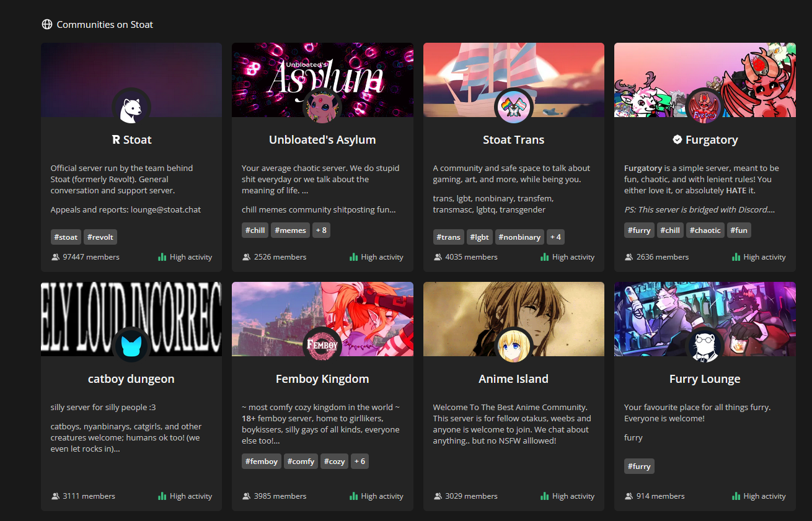Viewport: 812px width, 521px height.
Task: Click the activity bars icon on Stoat card
Action: click(x=162, y=256)
